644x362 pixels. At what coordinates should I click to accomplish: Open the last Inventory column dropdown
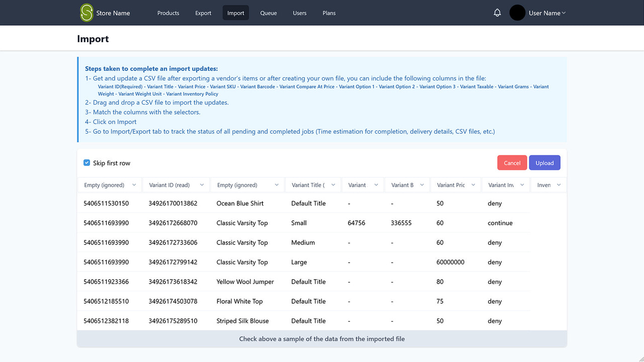[548, 185]
